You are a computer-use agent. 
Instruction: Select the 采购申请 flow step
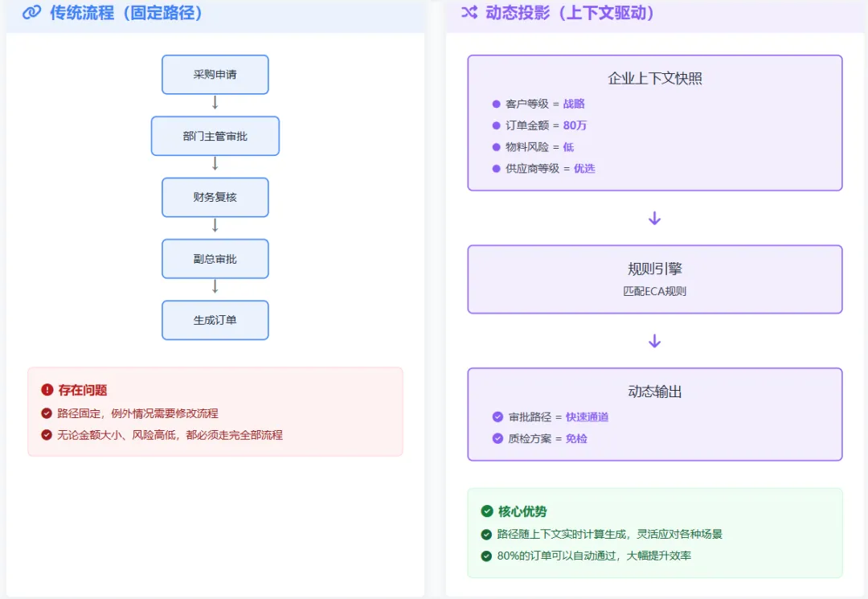click(x=215, y=74)
